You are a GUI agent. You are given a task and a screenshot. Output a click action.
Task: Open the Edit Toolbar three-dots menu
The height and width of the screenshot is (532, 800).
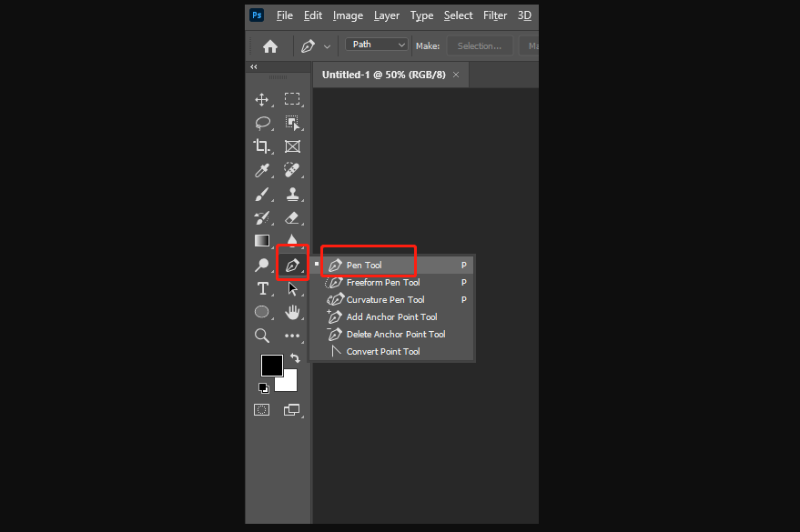click(292, 336)
